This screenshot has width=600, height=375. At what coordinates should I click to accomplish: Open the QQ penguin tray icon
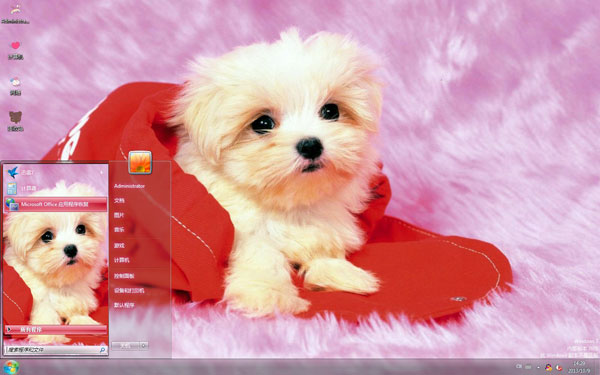(548, 367)
